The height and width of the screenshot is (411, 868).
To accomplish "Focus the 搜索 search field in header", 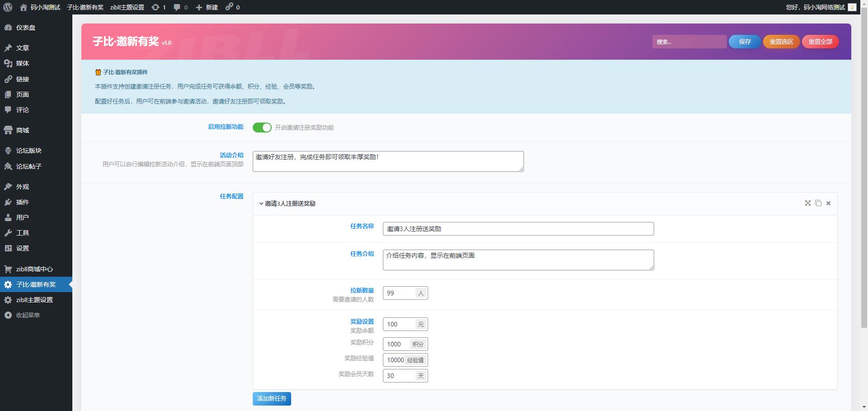I will point(689,42).
